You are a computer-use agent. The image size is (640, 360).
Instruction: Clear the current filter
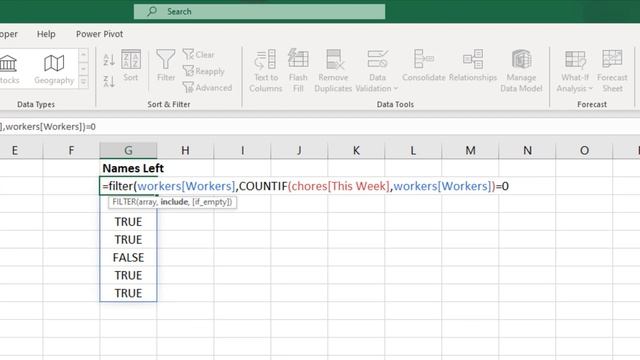click(x=198, y=54)
